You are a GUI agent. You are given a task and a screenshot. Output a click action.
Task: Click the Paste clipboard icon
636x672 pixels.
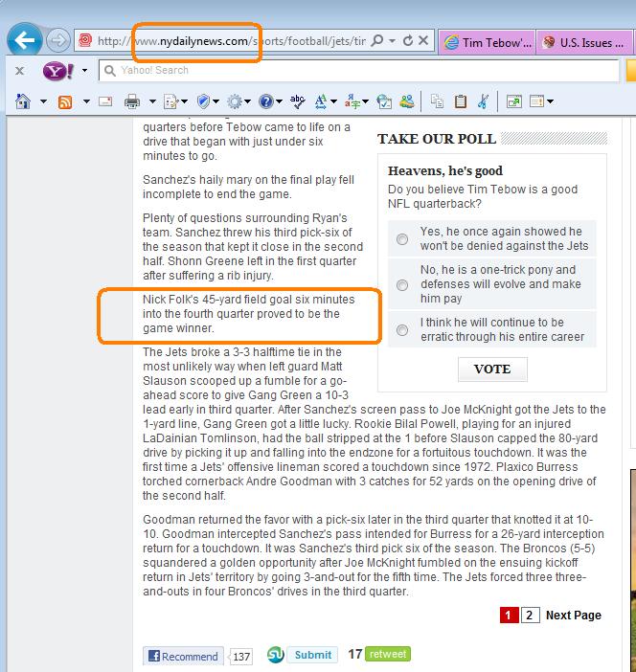[x=460, y=101]
